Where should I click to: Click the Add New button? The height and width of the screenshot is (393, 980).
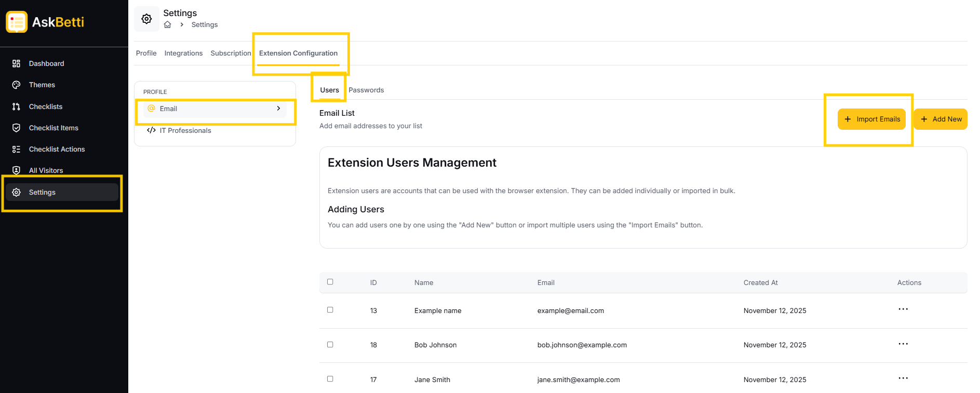pos(941,119)
